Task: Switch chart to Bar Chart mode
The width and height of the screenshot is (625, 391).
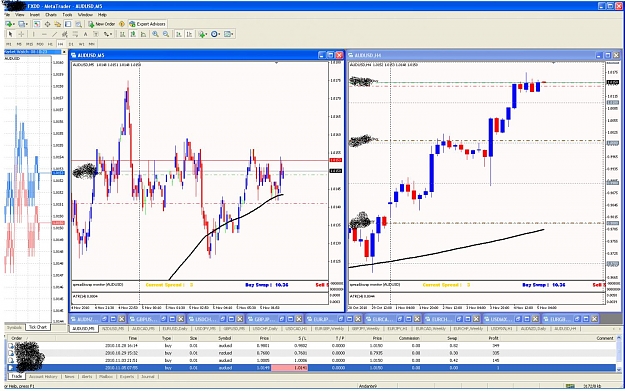Action: (122, 34)
